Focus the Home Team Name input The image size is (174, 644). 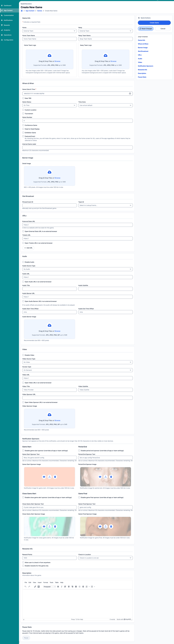49,39
